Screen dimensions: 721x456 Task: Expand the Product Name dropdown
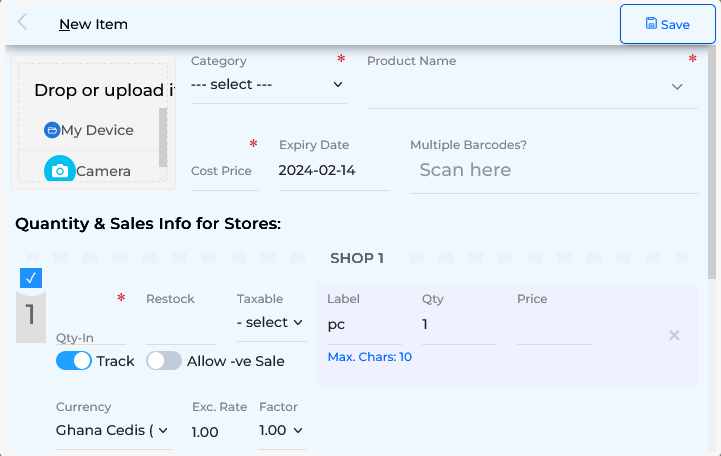click(677, 87)
